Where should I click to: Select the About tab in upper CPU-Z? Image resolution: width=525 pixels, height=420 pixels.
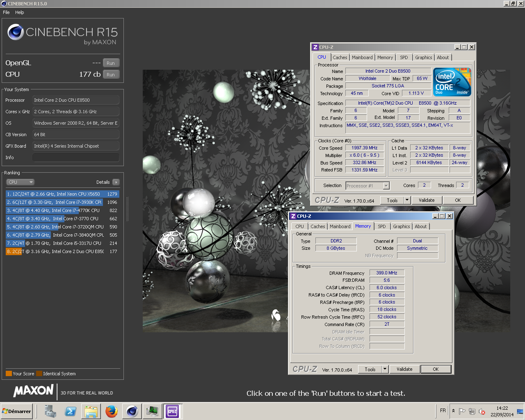(x=443, y=57)
